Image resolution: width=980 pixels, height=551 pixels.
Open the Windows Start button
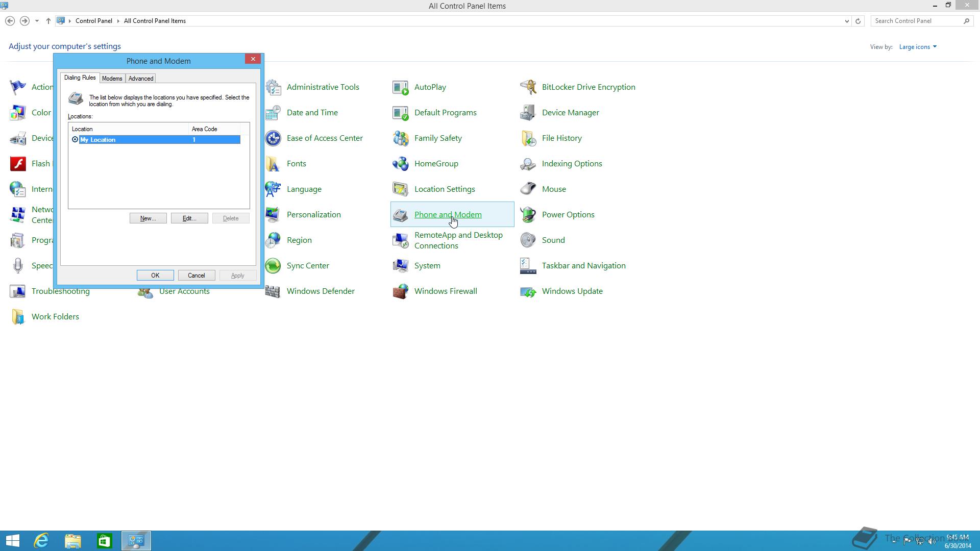(x=13, y=541)
